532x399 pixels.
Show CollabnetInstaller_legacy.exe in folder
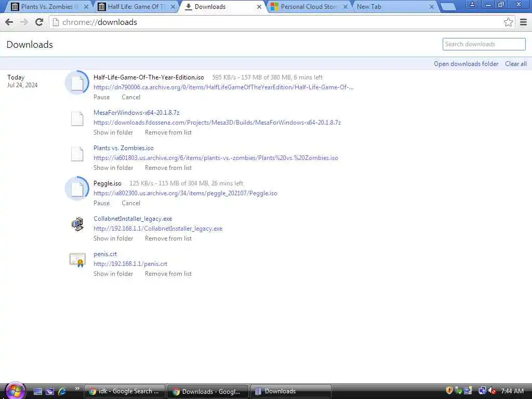click(113, 238)
